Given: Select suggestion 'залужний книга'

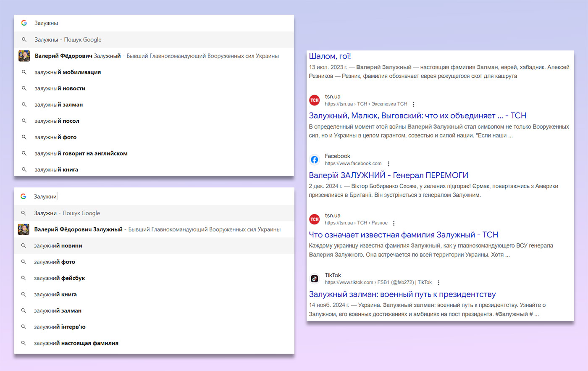Looking at the screenshot, I should click(154, 295).
